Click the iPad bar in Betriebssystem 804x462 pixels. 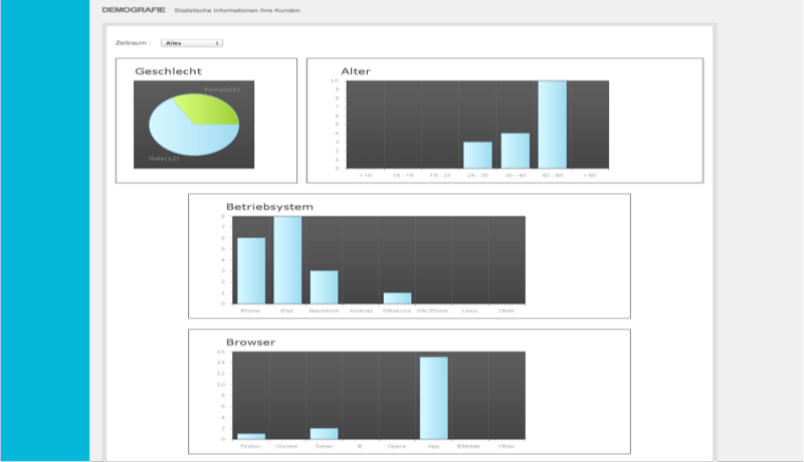tap(288, 260)
